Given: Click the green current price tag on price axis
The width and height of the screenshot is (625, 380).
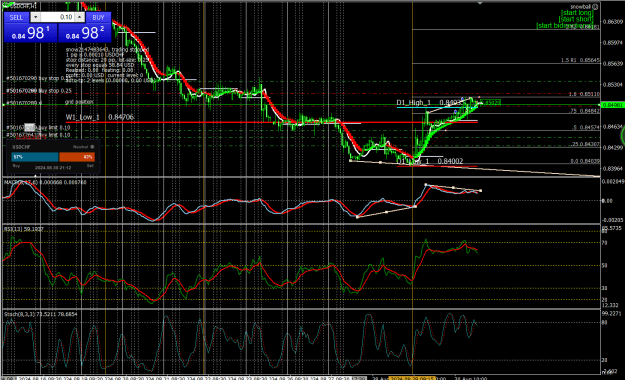Looking at the screenshot, I should pyautogui.click(x=612, y=105).
